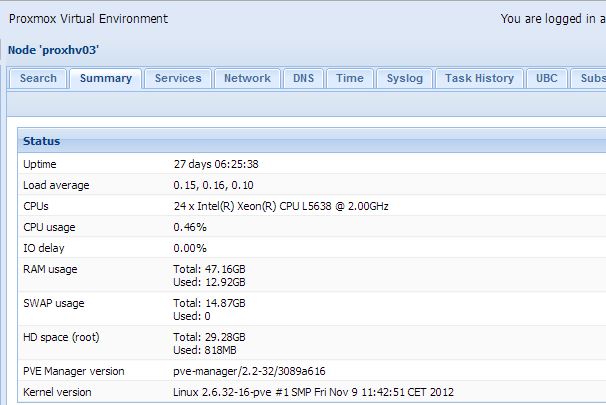Select the PVE Manager version text
The width and height of the screenshot is (606, 405).
tap(249, 371)
